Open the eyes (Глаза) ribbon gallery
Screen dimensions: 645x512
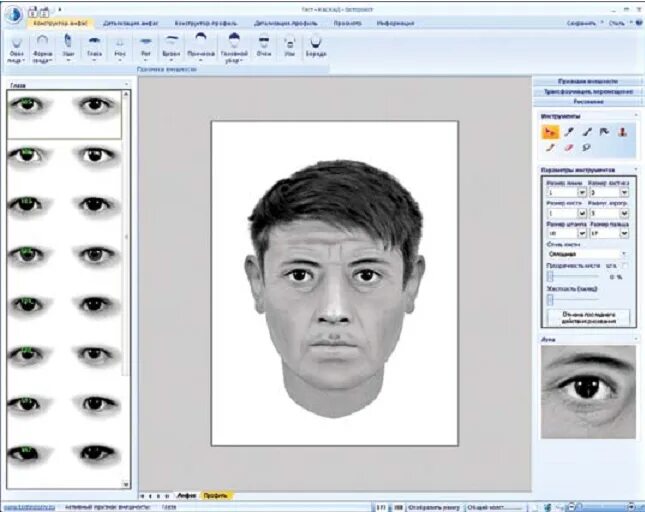pos(94,48)
